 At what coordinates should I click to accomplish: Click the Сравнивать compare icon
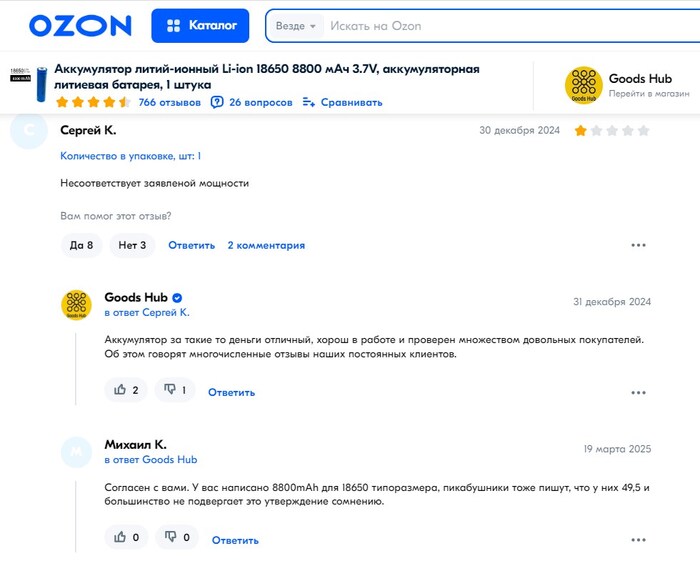(308, 102)
